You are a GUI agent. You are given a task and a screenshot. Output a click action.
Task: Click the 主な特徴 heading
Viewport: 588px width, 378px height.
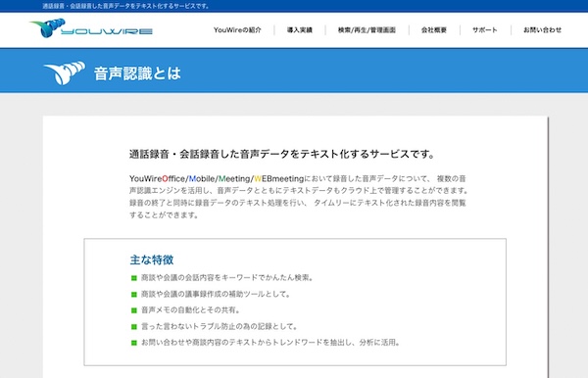click(x=152, y=260)
